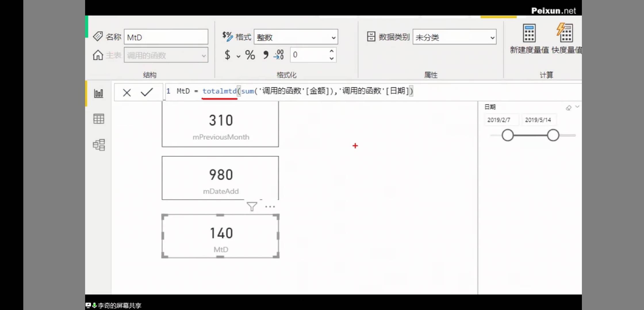Viewport: 644px width, 310px height.
Task: Expand the date slicer chevron menu
Action: (577, 107)
